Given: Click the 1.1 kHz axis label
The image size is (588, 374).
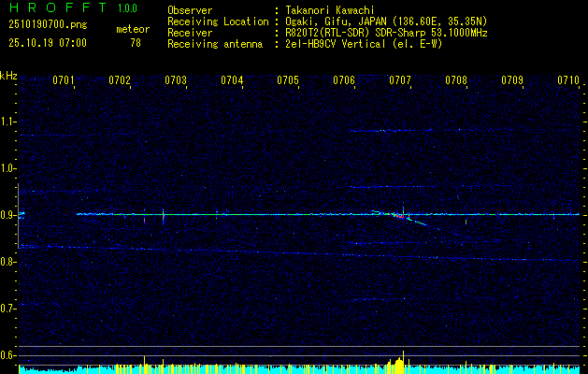Looking at the screenshot, I should click(x=8, y=122).
